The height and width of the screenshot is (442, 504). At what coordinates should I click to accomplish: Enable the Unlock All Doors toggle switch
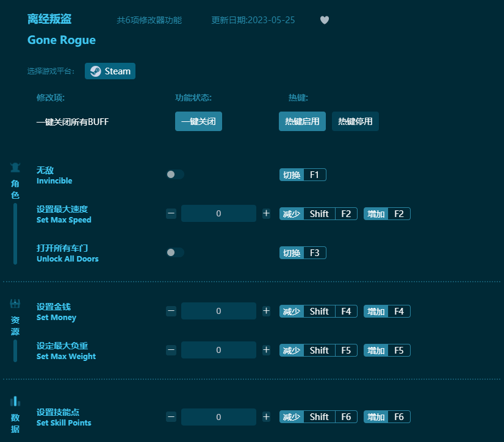tap(175, 252)
